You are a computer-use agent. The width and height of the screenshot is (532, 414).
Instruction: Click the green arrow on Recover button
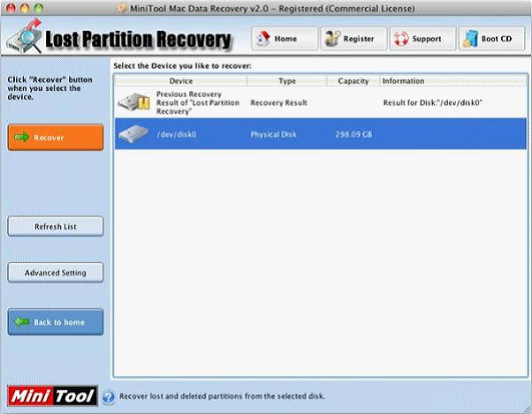pyautogui.click(x=22, y=137)
